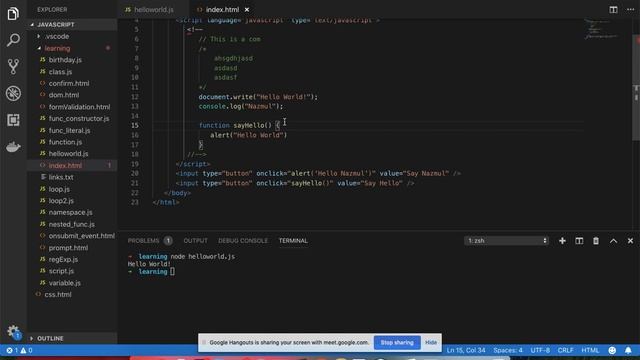This screenshot has height=360, width=640.
Task: Collapse the learning folder
Action: click(72, 48)
